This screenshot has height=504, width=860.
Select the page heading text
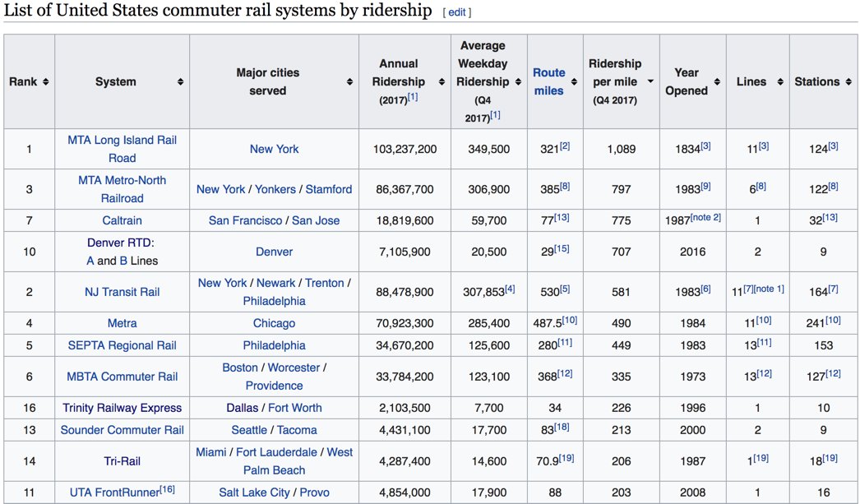(x=218, y=11)
